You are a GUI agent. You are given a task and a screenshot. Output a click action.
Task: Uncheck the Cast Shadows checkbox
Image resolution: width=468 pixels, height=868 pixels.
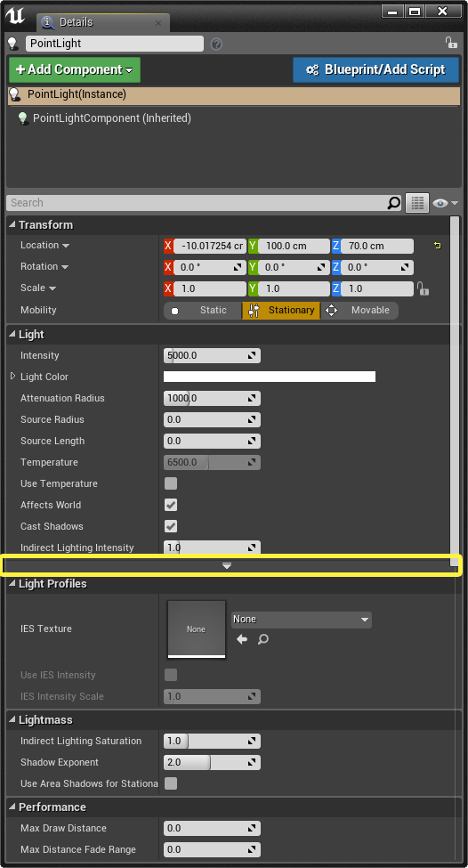tap(171, 526)
